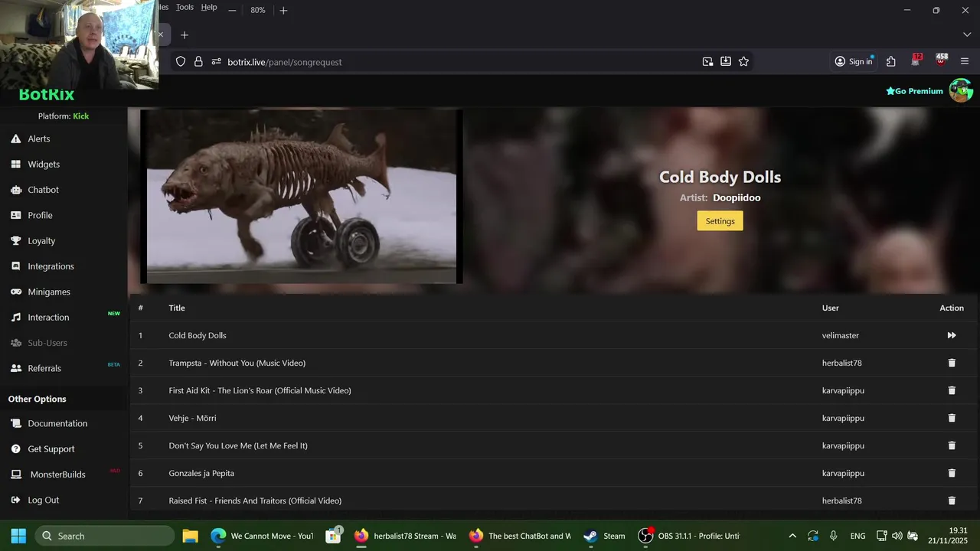Switch to Steam in taskbar

[605, 536]
